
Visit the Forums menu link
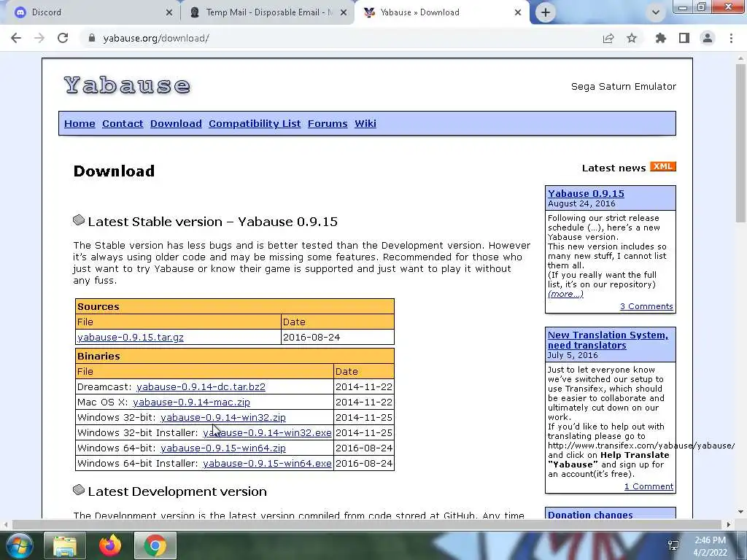pyautogui.click(x=328, y=123)
